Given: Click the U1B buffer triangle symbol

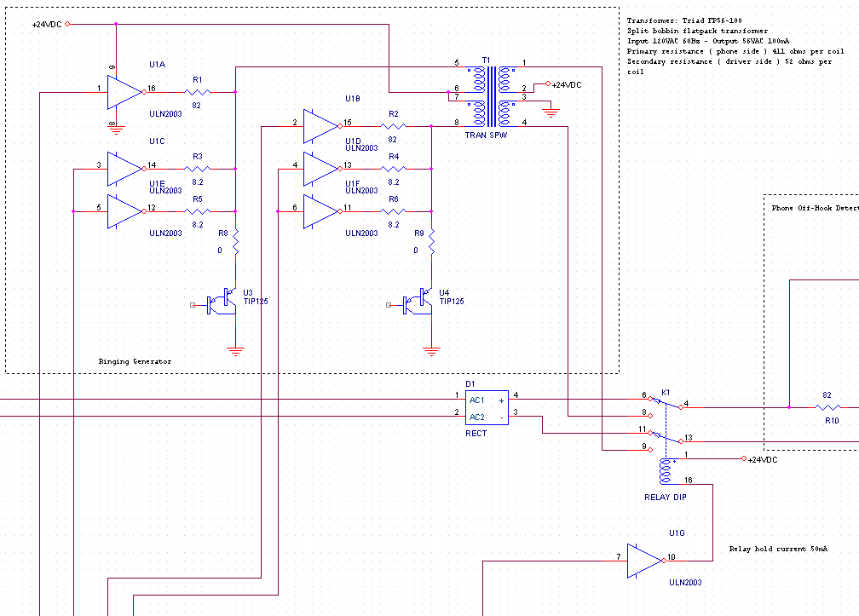Looking at the screenshot, I should point(320,124).
